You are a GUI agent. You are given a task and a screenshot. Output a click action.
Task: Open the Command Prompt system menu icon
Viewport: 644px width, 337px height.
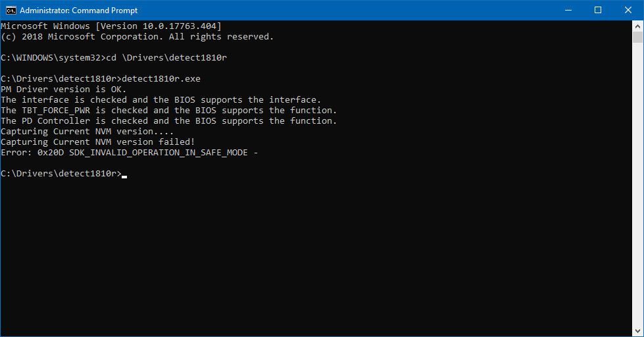(x=11, y=10)
